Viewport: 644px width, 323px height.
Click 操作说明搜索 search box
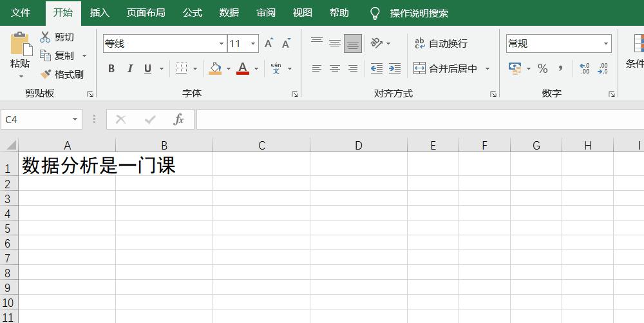coord(419,13)
